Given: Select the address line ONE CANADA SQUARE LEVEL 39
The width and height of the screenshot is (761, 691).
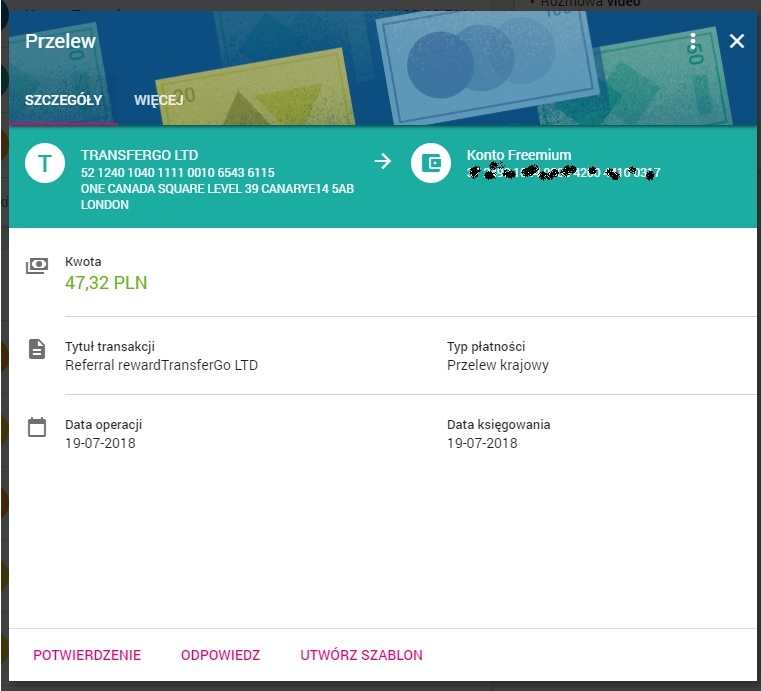Looking at the screenshot, I should (217, 189).
